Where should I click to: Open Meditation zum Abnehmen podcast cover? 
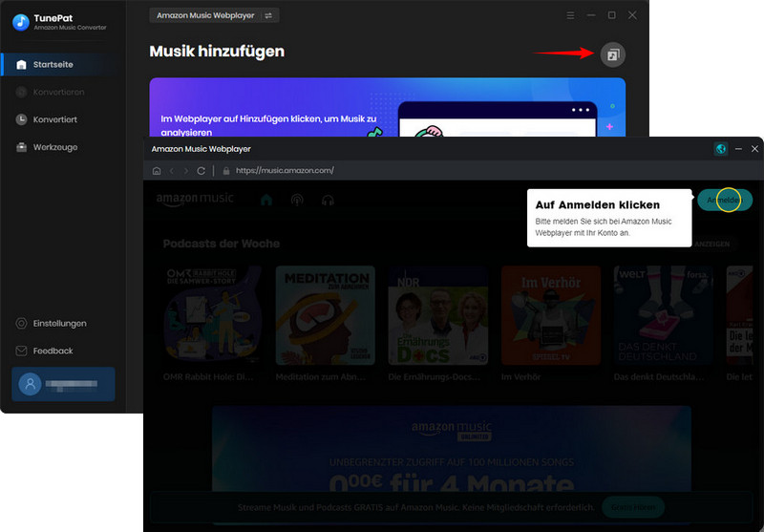pyautogui.click(x=325, y=315)
